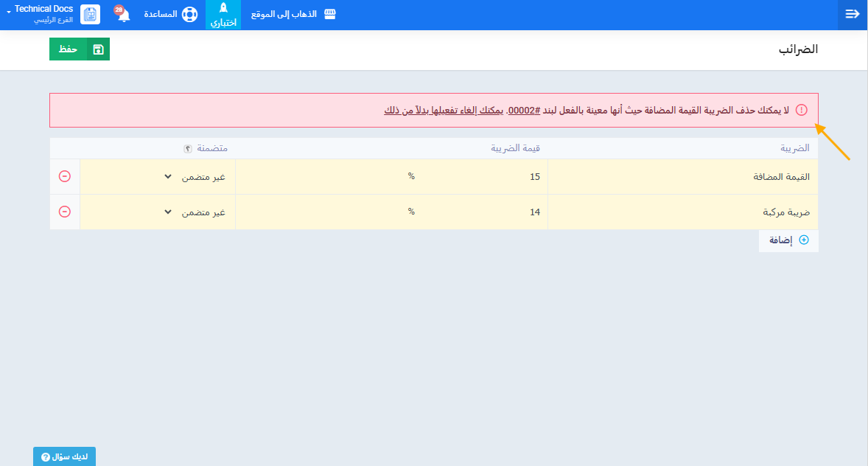This screenshot has height=466, width=868.
Task: Open the #00002 item link
Action: [524, 111]
